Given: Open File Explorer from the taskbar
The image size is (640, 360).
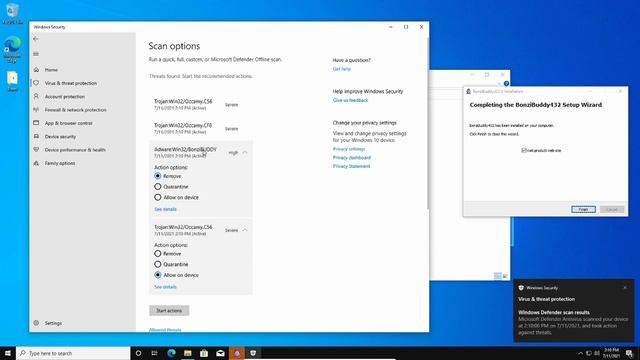Looking at the screenshot, I should pyautogui.click(x=187, y=353).
